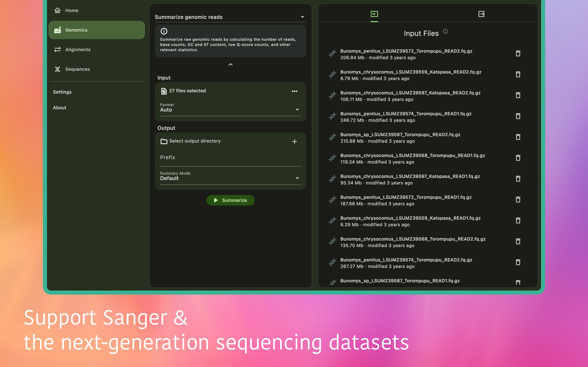Collapse the description info panel

(x=231, y=65)
